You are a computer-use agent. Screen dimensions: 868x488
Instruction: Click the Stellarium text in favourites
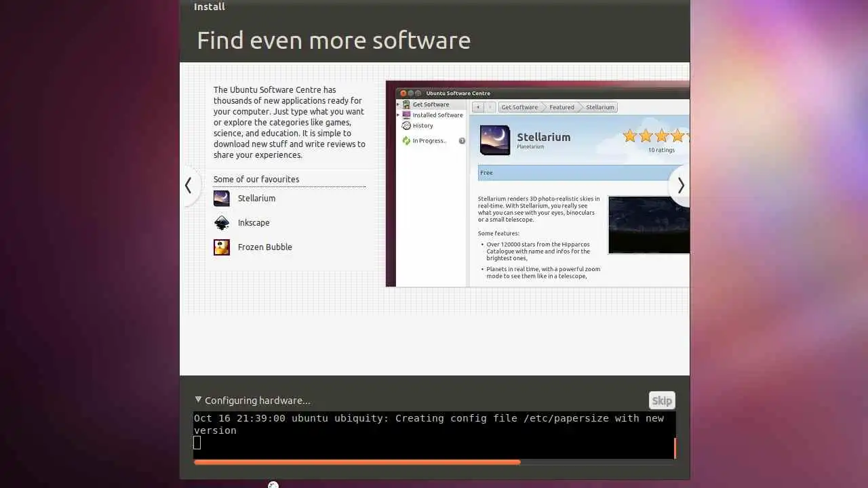(256, 199)
